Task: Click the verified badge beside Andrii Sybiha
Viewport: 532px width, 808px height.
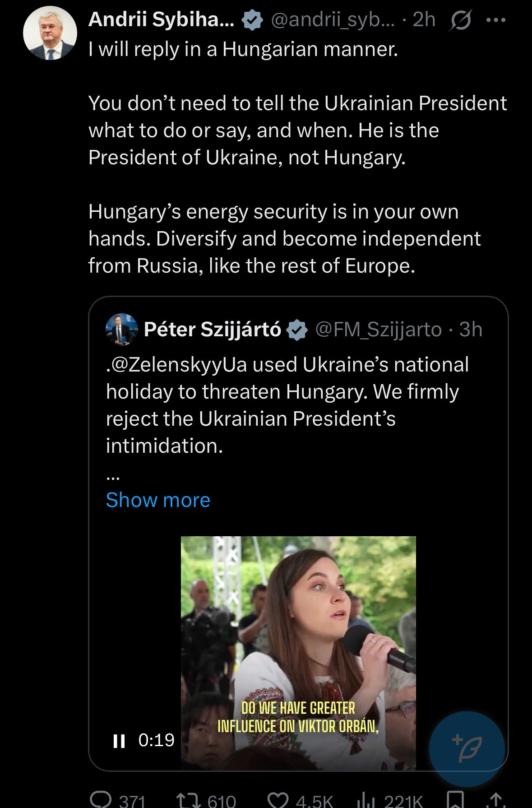Action: click(252, 20)
